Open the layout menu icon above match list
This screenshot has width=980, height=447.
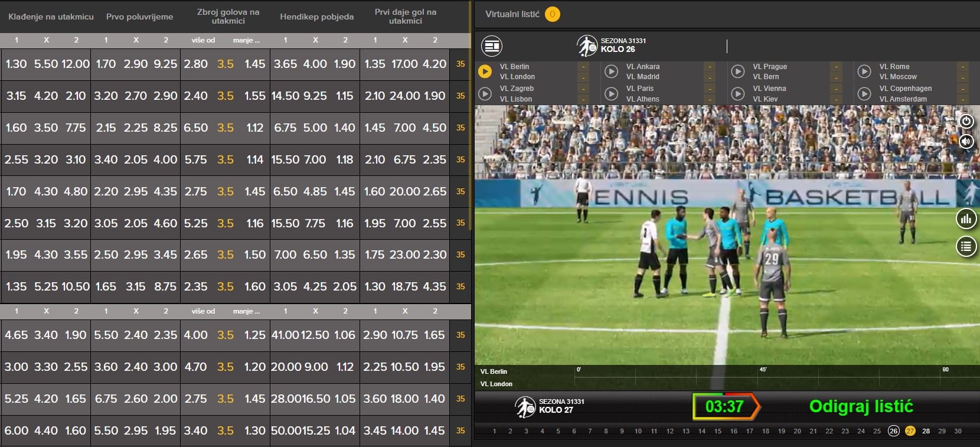[x=491, y=45]
